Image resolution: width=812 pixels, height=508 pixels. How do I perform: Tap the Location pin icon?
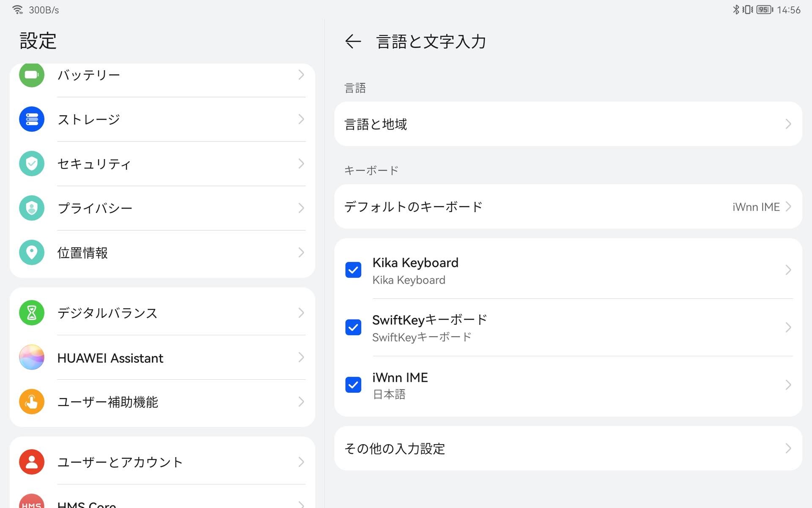[32, 253]
